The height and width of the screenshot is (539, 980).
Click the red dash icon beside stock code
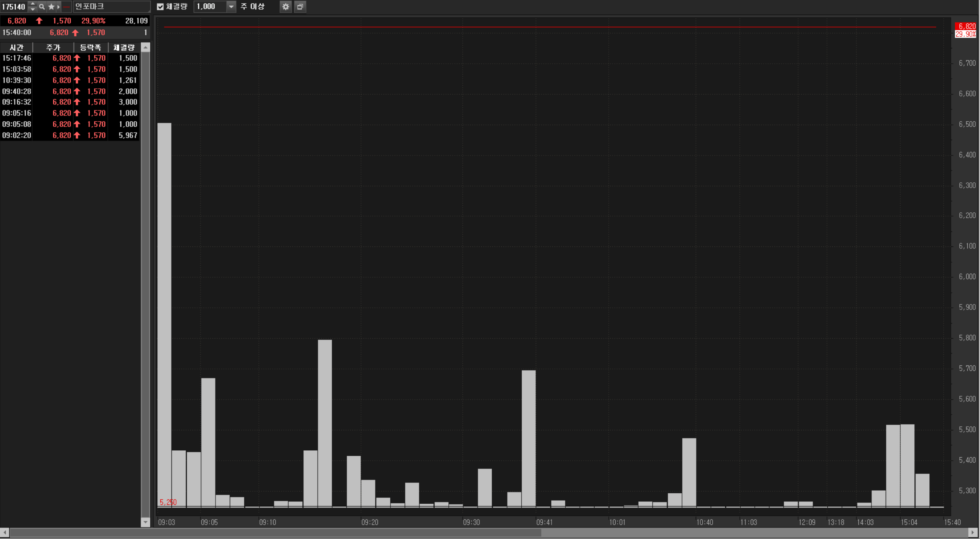coord(66,7)
